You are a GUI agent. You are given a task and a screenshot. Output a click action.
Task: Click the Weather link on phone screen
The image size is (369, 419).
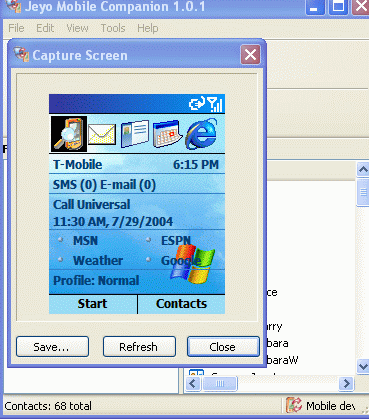[98, 260]
